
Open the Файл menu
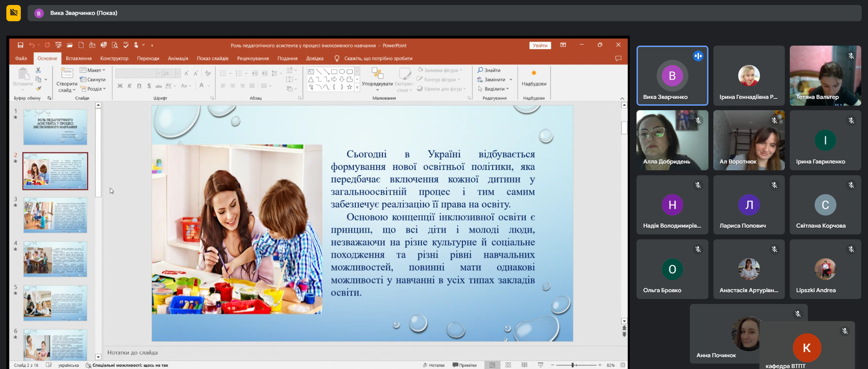21,58
